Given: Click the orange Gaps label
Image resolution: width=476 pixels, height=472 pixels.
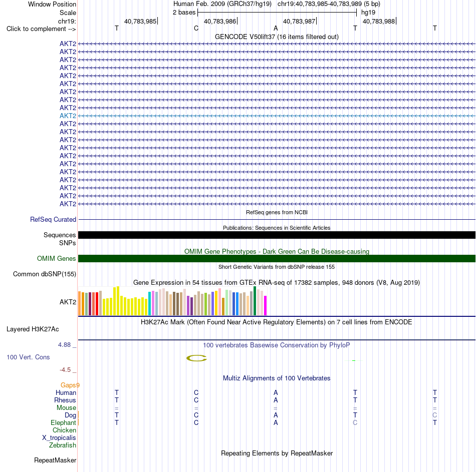Looking at the screenshot, I should click(x=69, y=385).
